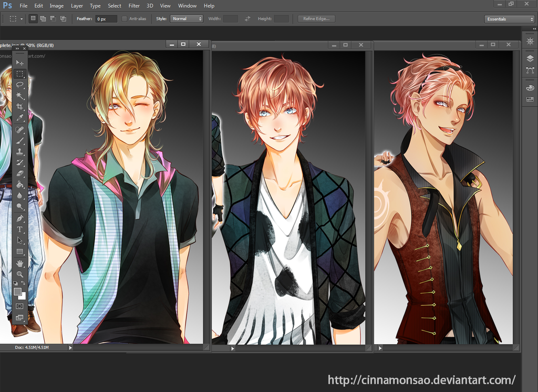Select the Pen tool
Screen dimensions: 538x392
click(19, 218)
